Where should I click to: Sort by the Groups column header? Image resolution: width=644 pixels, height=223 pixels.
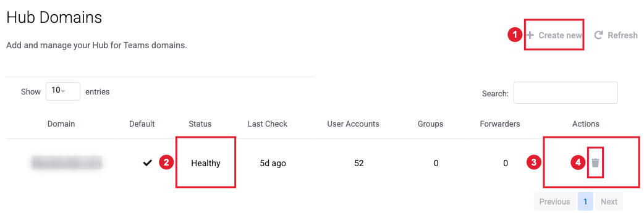tap(430, 124)
